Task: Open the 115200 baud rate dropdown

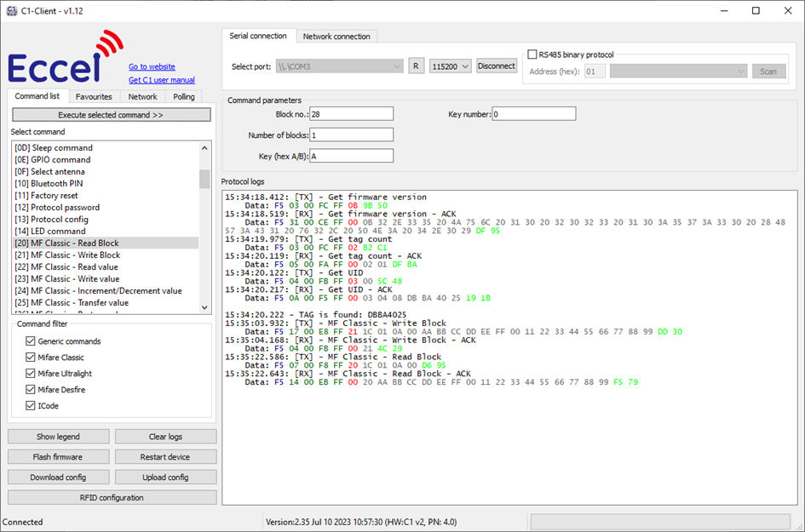Action: click(449, 65)
